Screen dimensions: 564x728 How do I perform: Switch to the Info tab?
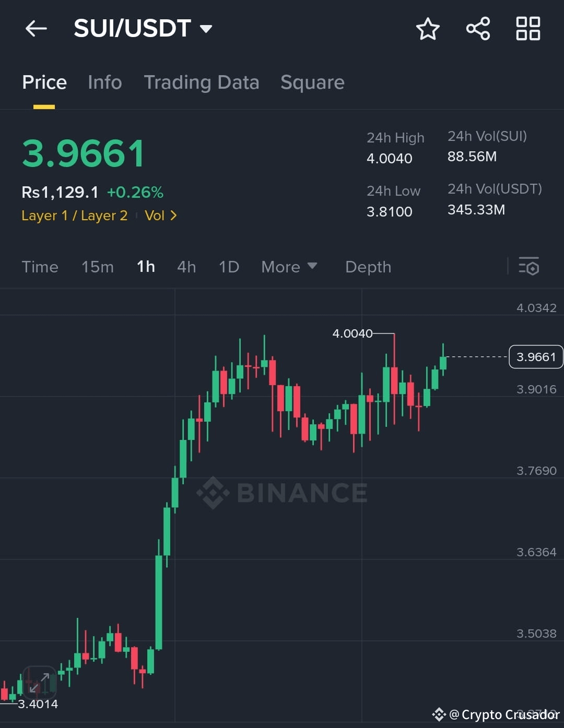104,82
